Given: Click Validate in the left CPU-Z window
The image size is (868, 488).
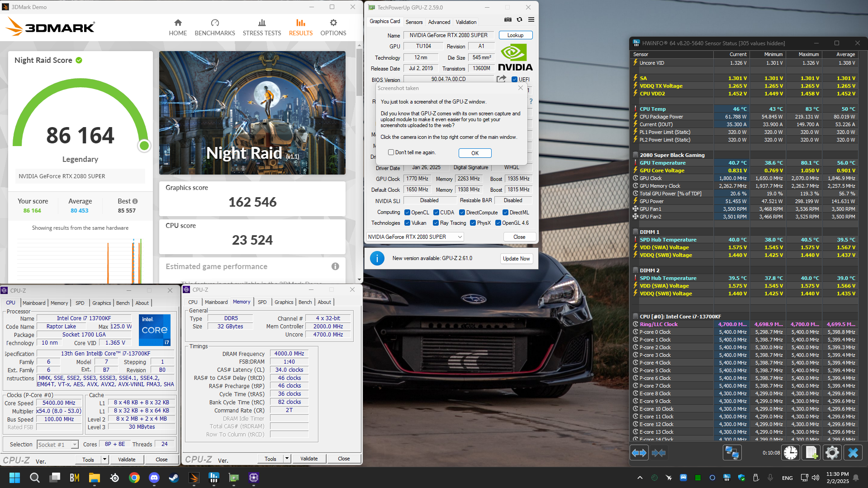Looking at the screenshot, I should (127, 459).
